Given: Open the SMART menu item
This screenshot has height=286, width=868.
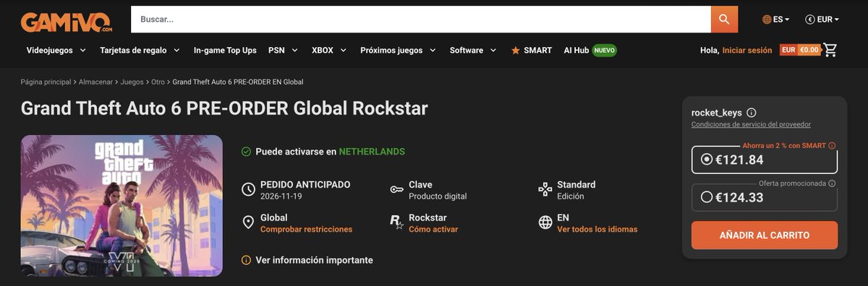Looking at the screenshot, I should [x=531, y=51].
